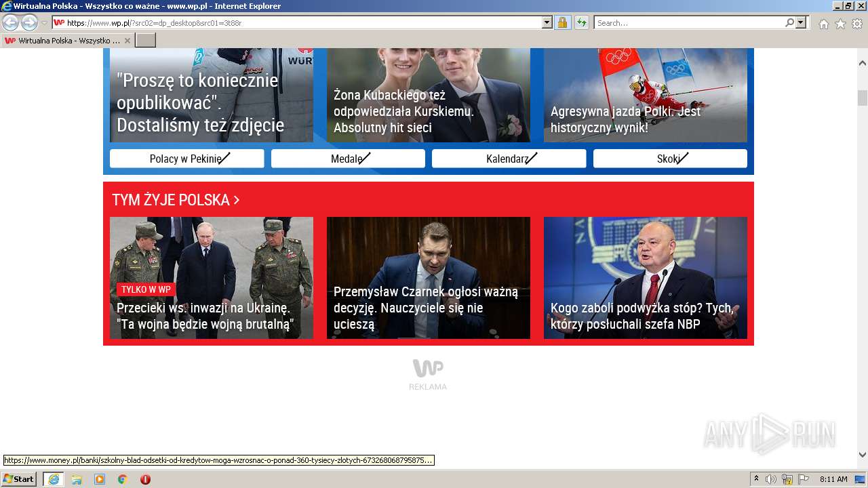Run search with the magnifier icon
The image size is (868, 488).
point(789,23)
